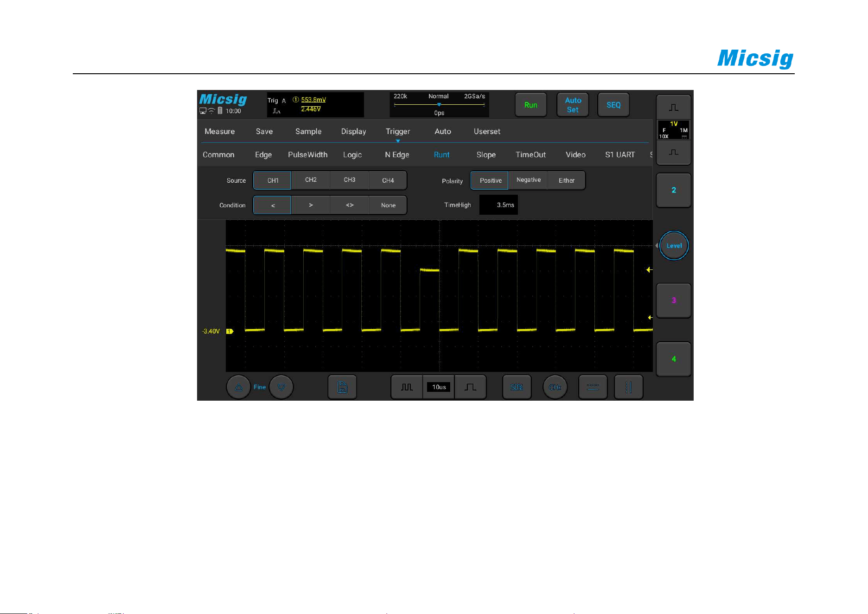Open channel 4 button
Screen dimensions: 868x614
point(674,359)
